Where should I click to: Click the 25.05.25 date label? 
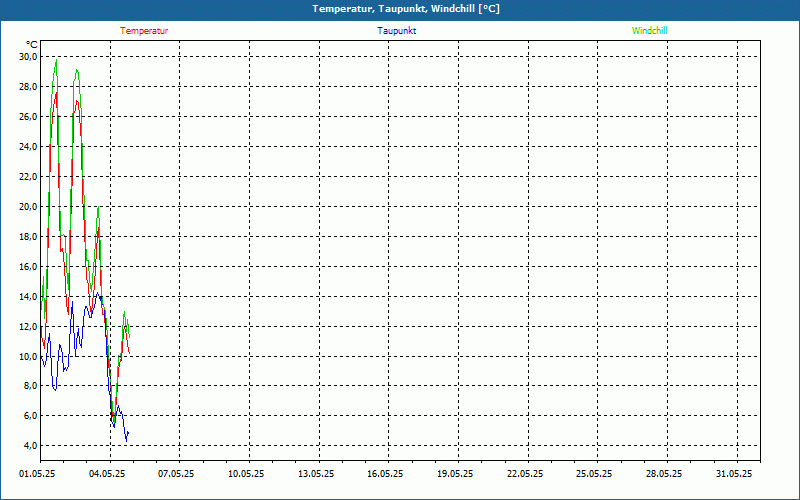(594, 474)
